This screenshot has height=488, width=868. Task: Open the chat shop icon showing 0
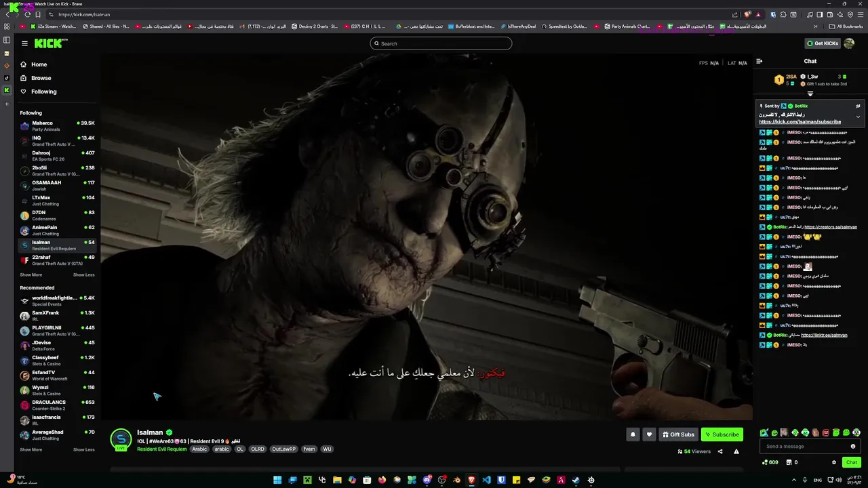tap(791, 462)
